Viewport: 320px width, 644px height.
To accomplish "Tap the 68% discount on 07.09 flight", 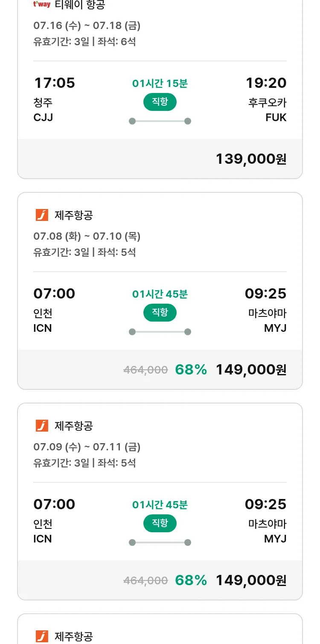I will coord(191,580).
